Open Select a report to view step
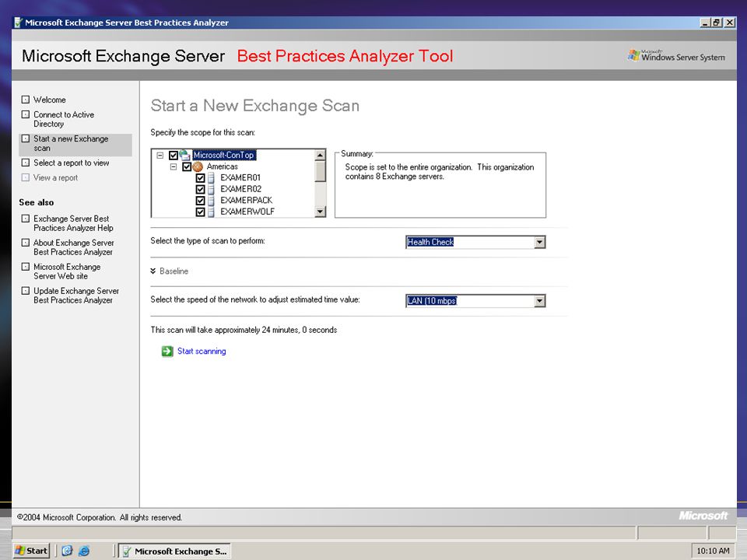Image resolution: width=747 pixels, height=560 pixels. 72,163
